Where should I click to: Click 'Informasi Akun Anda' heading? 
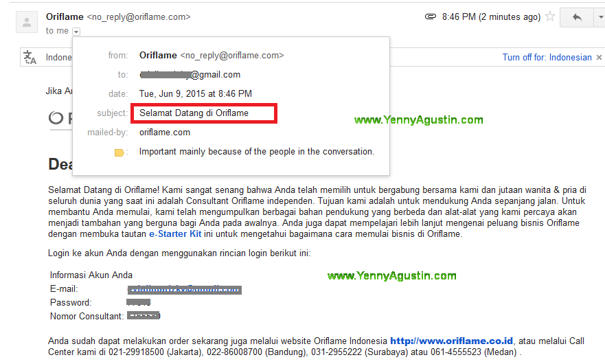[91, 275]
